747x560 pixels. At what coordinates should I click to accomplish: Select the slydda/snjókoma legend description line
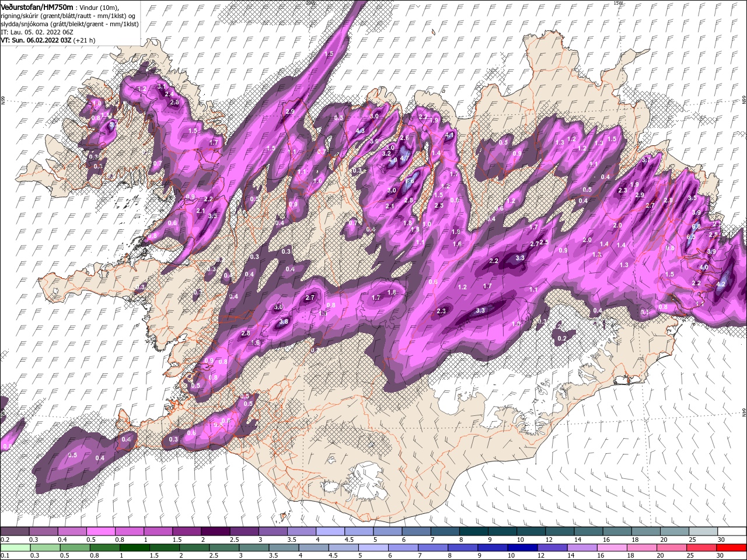pos(69,24)
